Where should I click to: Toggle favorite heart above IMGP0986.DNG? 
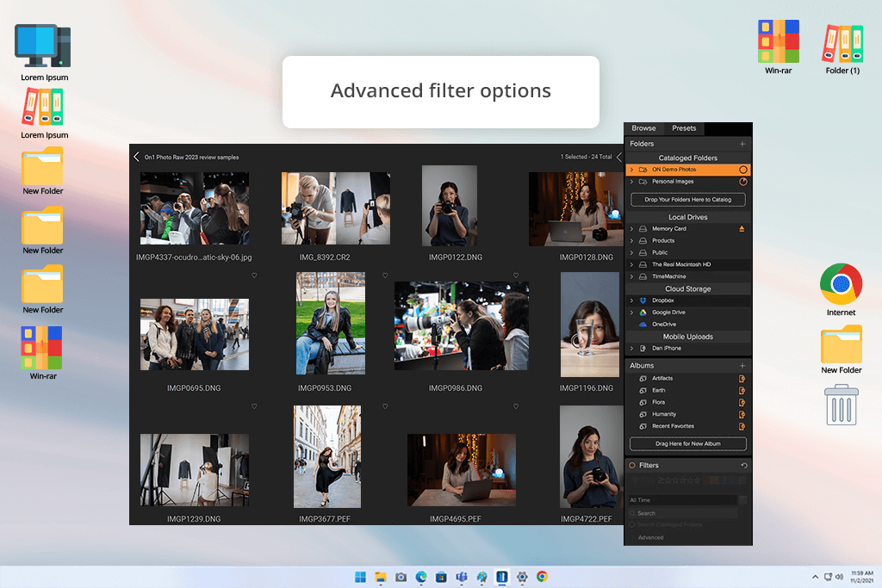pyautogui.click(x=516, y=275)
